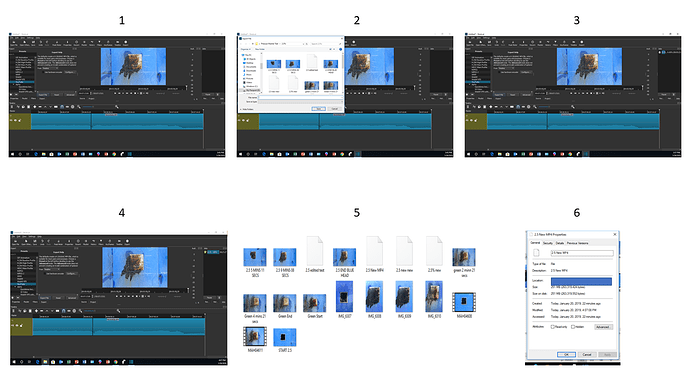Open Chrome from screenshot 1 taskbar
This screenshot has width=690, height=388.
(114, 154)
